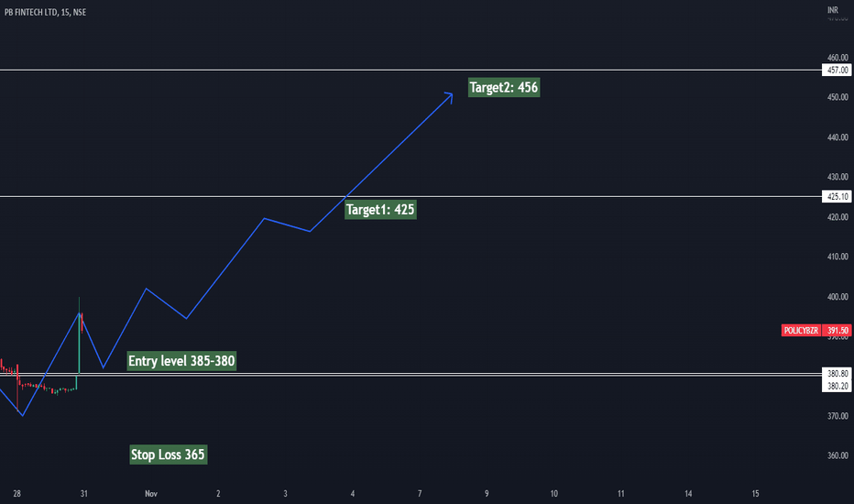Viewport: 854px width, 504px height.
Task: Click the 380.80 price axis tag
Action: pyautogui.click(x=837, y=373)
